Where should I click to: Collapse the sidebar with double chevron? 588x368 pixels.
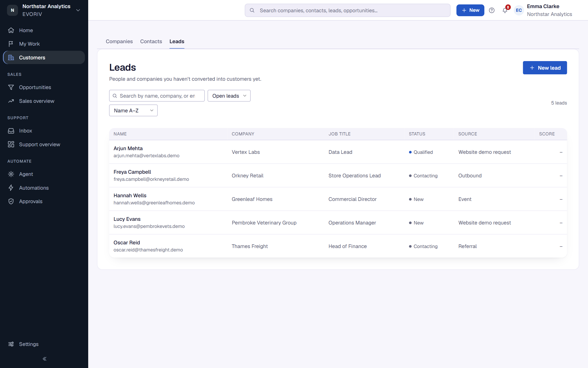point(44,359)
